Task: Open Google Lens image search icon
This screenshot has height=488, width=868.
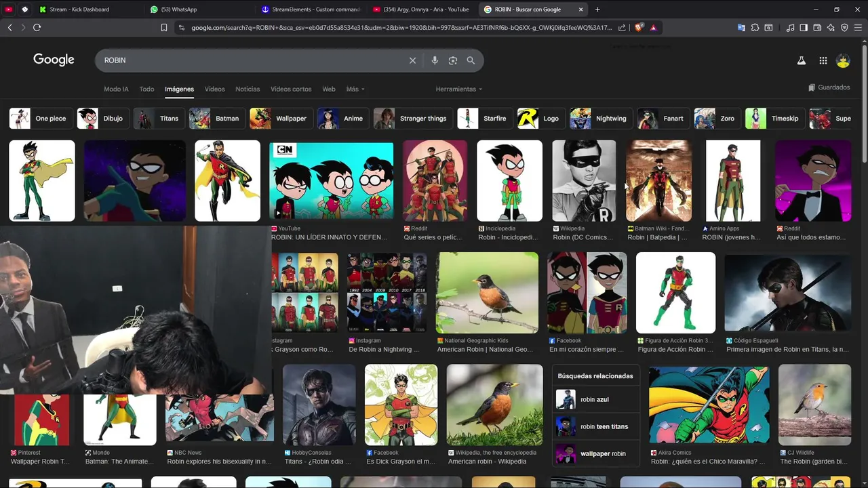Action: [453, 60]
